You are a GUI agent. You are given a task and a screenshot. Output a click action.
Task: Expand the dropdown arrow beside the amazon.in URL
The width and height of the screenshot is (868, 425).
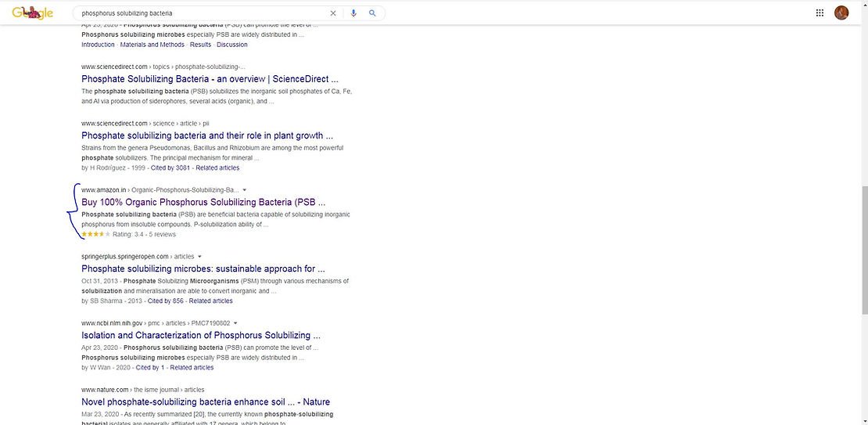(x=245, y=189)
